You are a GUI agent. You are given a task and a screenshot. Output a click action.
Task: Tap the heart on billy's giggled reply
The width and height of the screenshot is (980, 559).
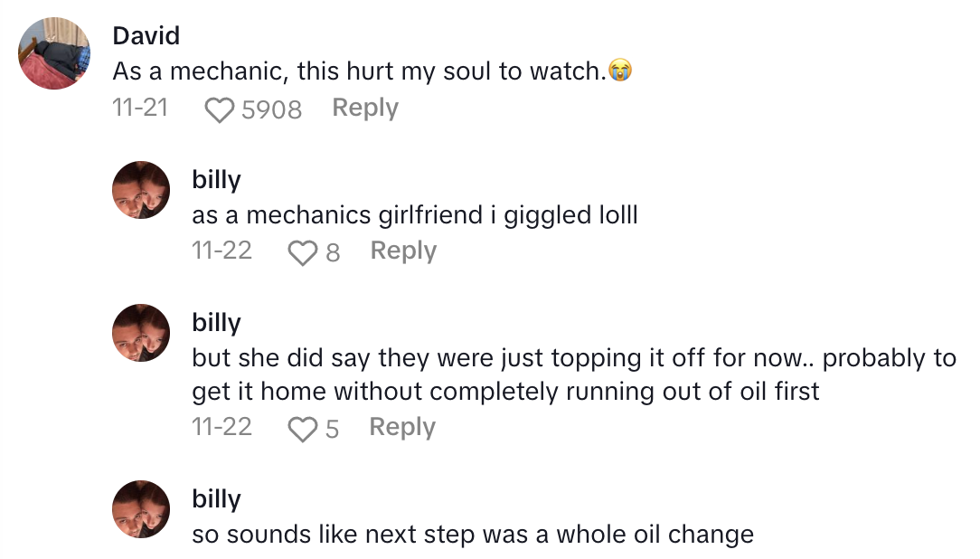tap(301, 251)
